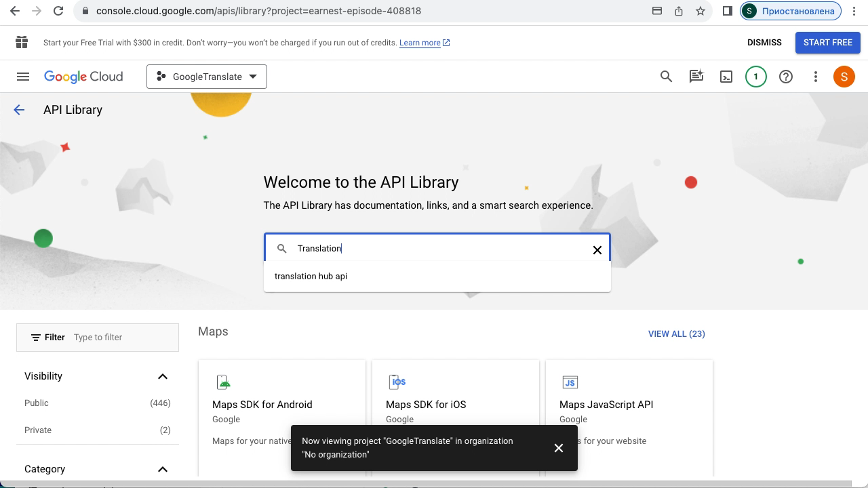Click the START FREE button
This screenshot has height=488, width=868.
click(x=827, y=42)
